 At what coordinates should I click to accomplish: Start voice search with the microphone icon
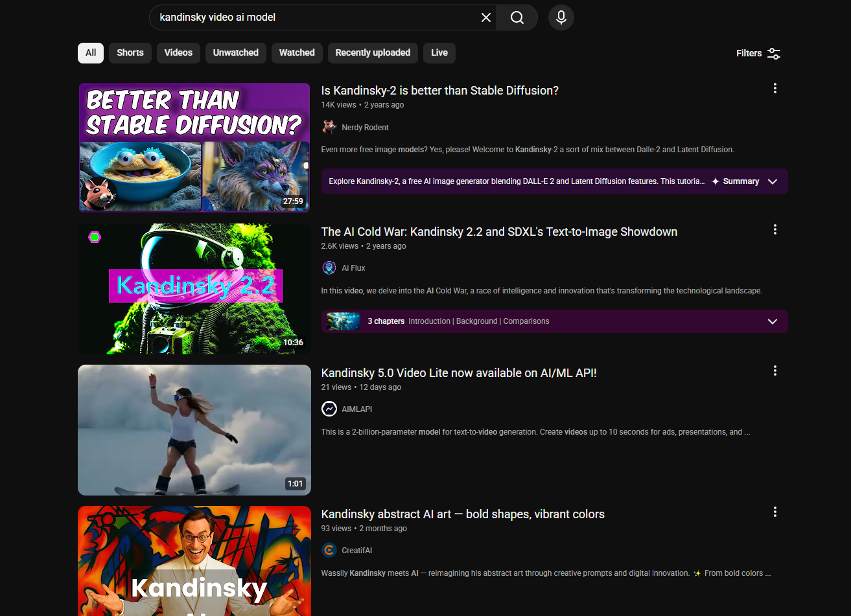click(561, 17)
